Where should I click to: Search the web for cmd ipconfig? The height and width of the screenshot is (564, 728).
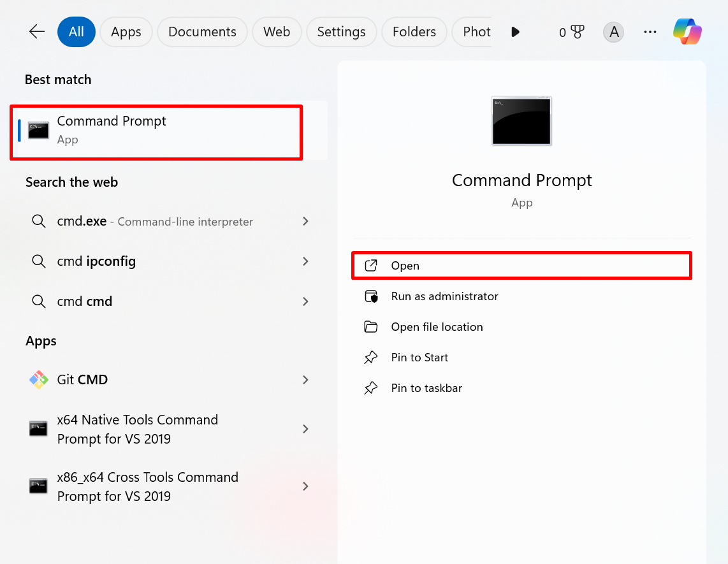point(172,261)
